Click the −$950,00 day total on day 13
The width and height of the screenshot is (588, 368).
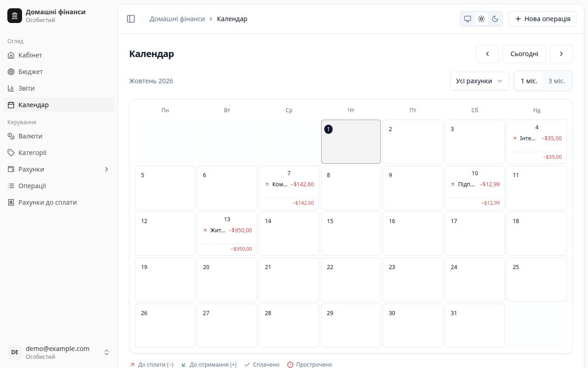241,249
